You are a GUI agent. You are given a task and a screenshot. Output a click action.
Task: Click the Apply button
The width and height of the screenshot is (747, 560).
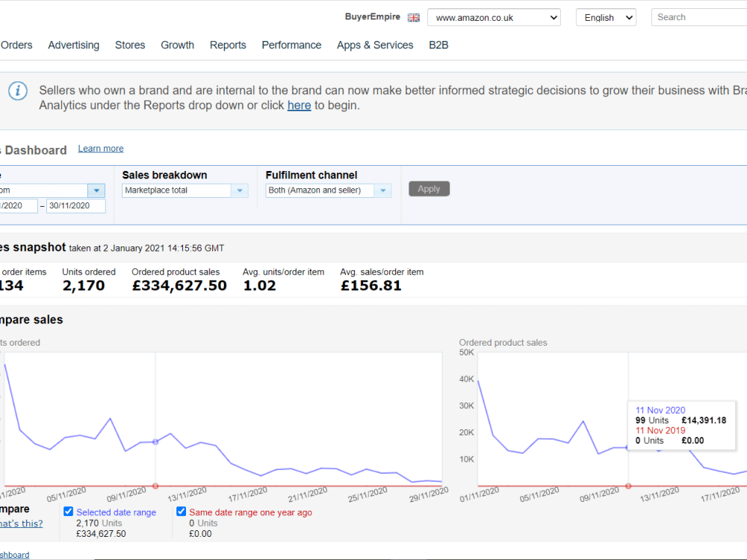pos(429,189)
